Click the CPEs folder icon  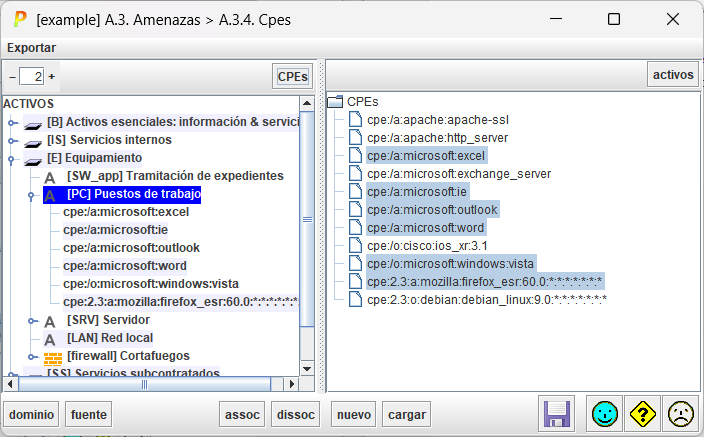[x=335, y=102]
